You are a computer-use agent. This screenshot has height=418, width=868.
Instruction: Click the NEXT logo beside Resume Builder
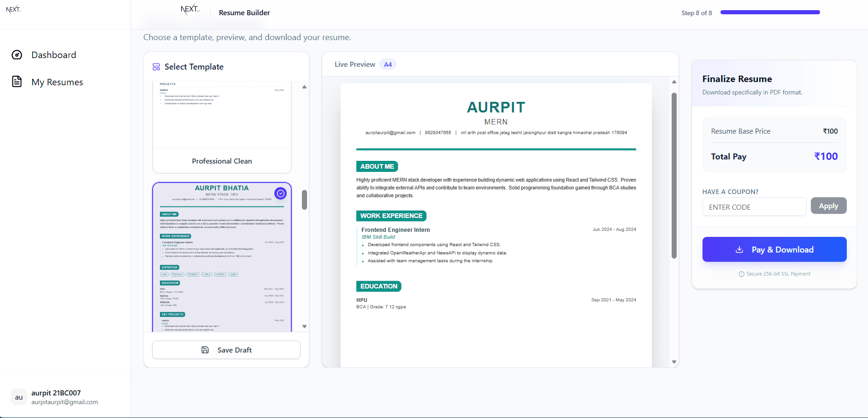(x=189, y=9)
